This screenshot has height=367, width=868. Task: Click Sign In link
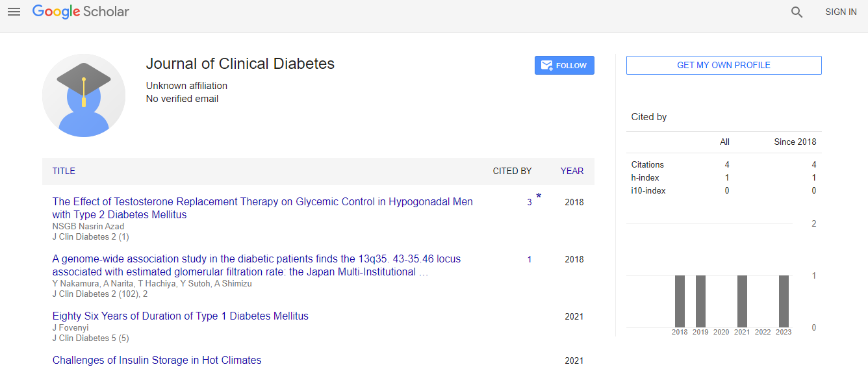point(841,12)
